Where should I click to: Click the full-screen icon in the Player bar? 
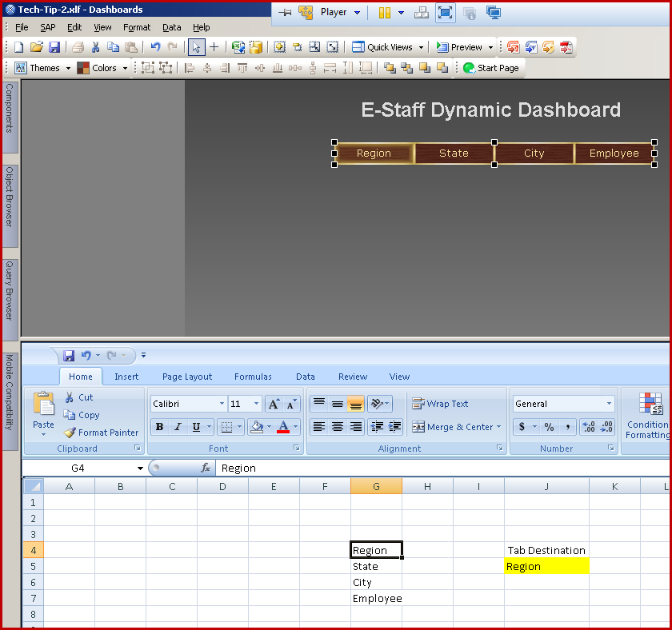click(445, 13)
